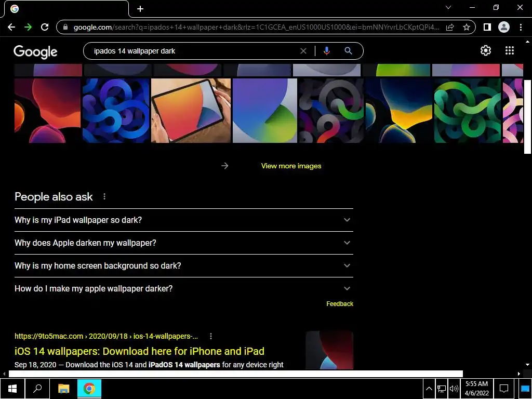This screenshot has height=399, width=532.
Task: Select the Google search results tab
Action: click(x=66, y=9)
